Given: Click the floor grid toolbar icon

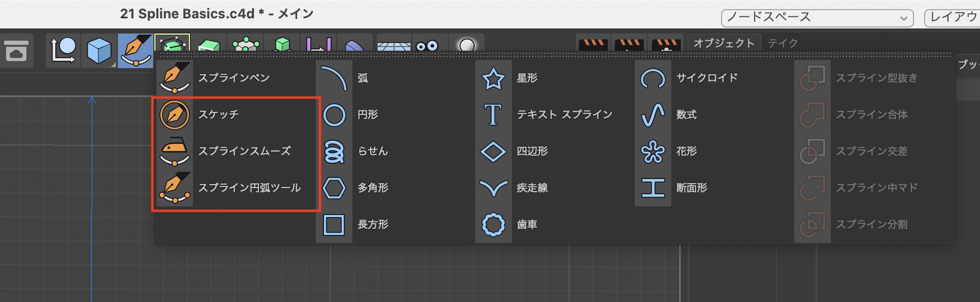Looking at the screenshot, I should 393,47.
